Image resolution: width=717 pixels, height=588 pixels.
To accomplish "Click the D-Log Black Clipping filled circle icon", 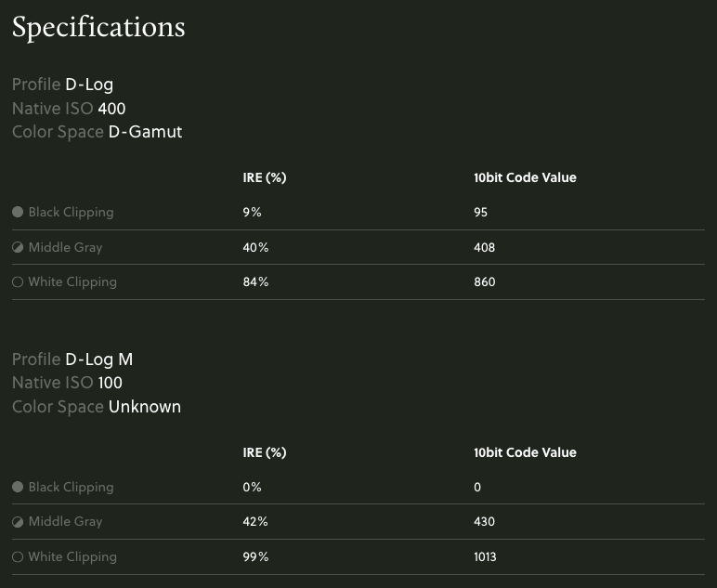I will (x=18, y=212).
